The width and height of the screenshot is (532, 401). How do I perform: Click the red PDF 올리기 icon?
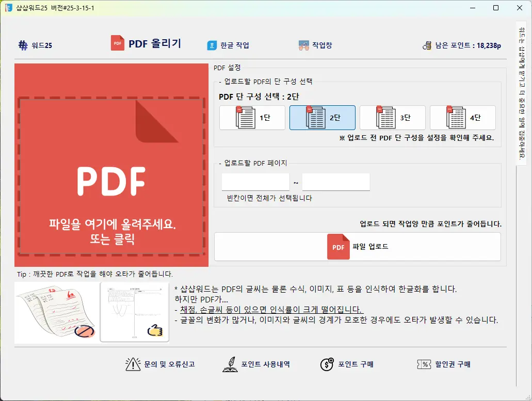pyautogui.click(x=117, y=43)
